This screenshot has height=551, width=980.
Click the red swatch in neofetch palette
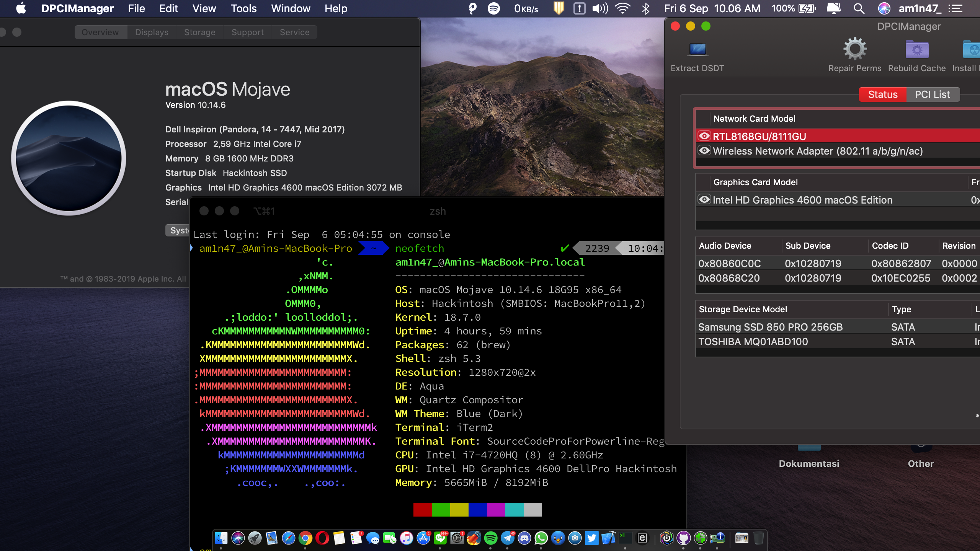pyautogui.click(x=422, y=509)
